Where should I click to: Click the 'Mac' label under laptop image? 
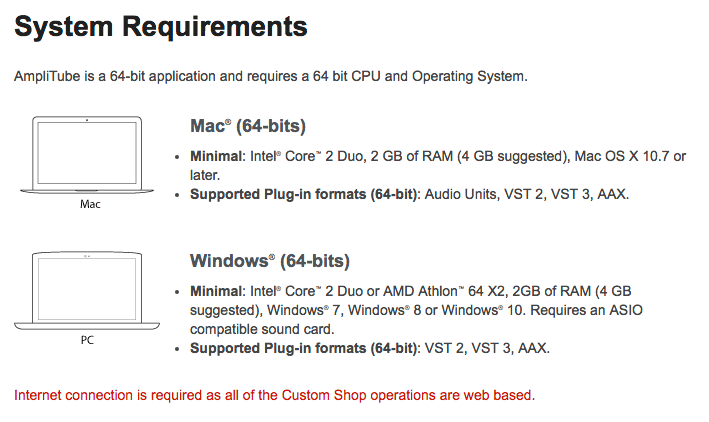point(90,204)
